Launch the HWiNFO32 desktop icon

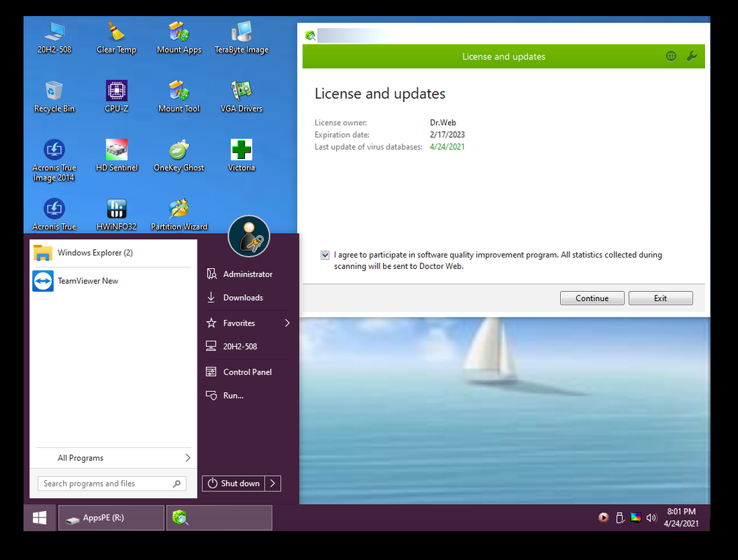[116, 215]
